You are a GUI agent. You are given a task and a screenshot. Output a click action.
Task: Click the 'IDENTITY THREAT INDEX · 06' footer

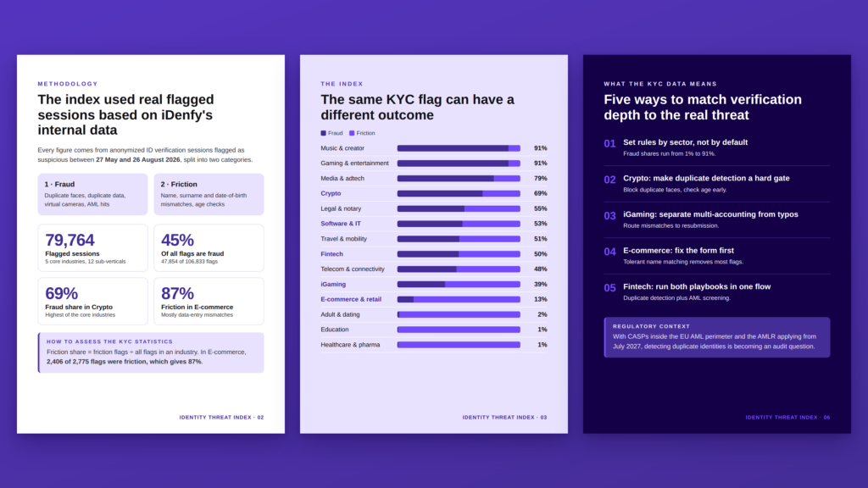pyautogui.click(x=787, y=418)
